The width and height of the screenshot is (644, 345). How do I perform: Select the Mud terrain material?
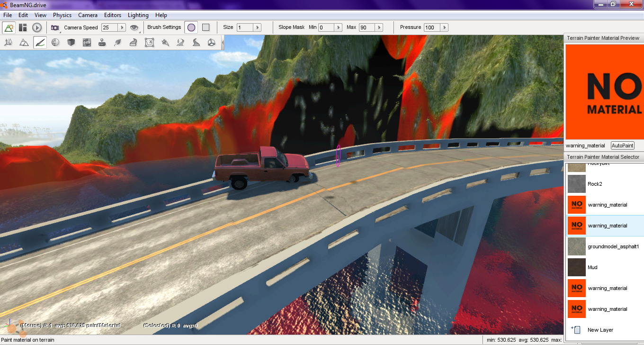[x=606, y=267]
